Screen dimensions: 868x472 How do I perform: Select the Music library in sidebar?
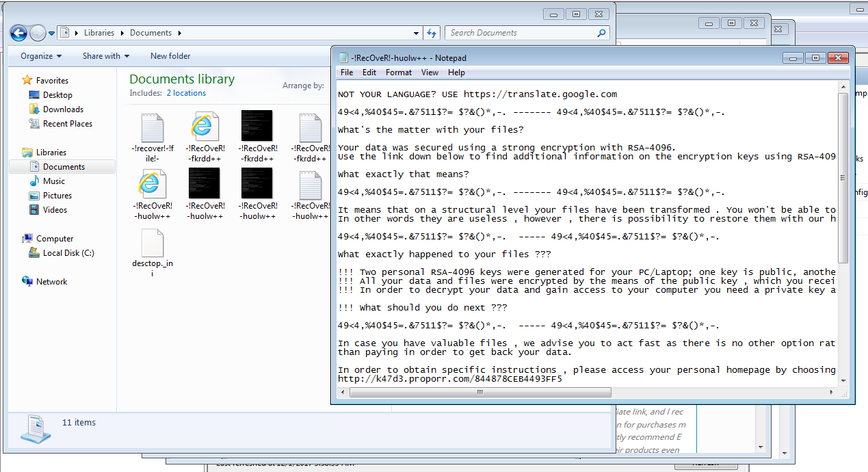coord(54,181)
